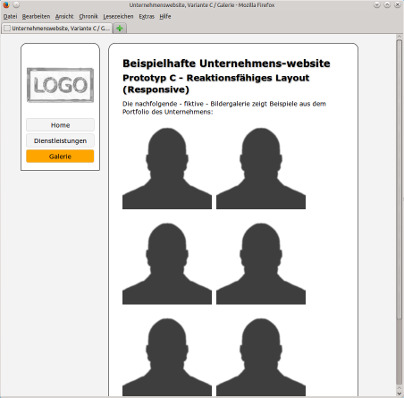Screen dimensions: 404x398
Task: Maximize the Firefox window
Action: [387, 5]
